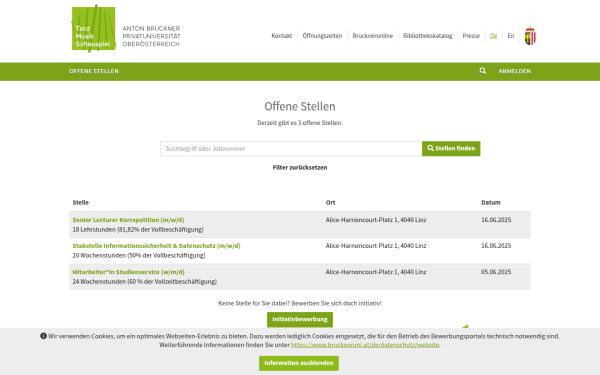This screenshot has width=600, height=375.
Task: Click the 24 Wochenstunden description text
Action: click(145, 282)
